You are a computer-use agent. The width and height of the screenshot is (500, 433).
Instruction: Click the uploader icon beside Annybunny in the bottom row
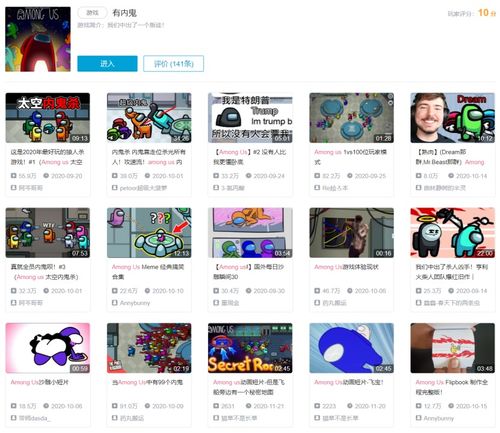pos(419,418)
